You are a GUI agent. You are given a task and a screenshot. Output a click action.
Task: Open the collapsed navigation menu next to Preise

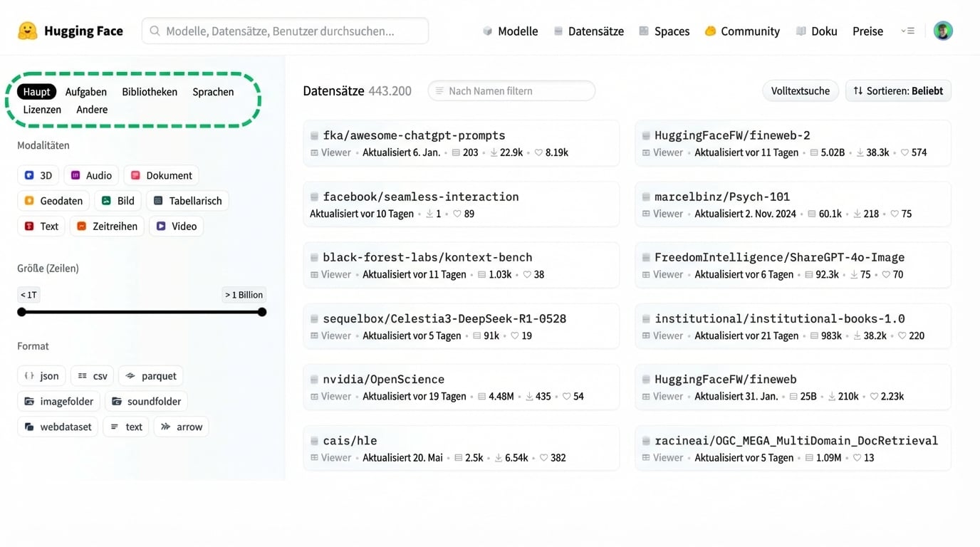[907, 31]
